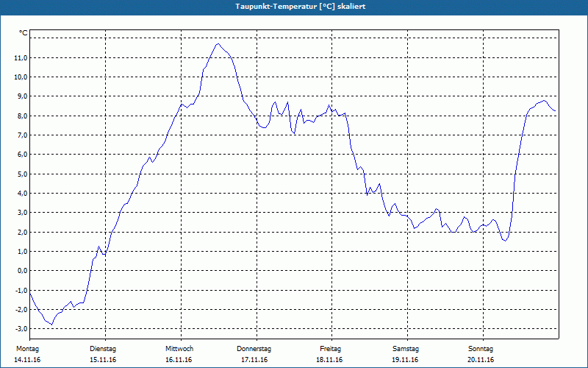This screenshot has width=588, height=368.
Task: Click the Freitag day label
Action: (x=330, y=349)
